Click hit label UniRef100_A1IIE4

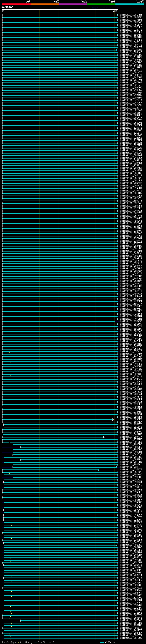131,140
